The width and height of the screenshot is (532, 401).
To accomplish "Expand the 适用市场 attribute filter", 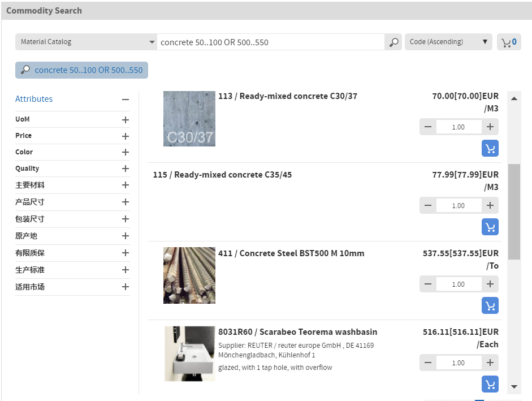I will [125, 287].
